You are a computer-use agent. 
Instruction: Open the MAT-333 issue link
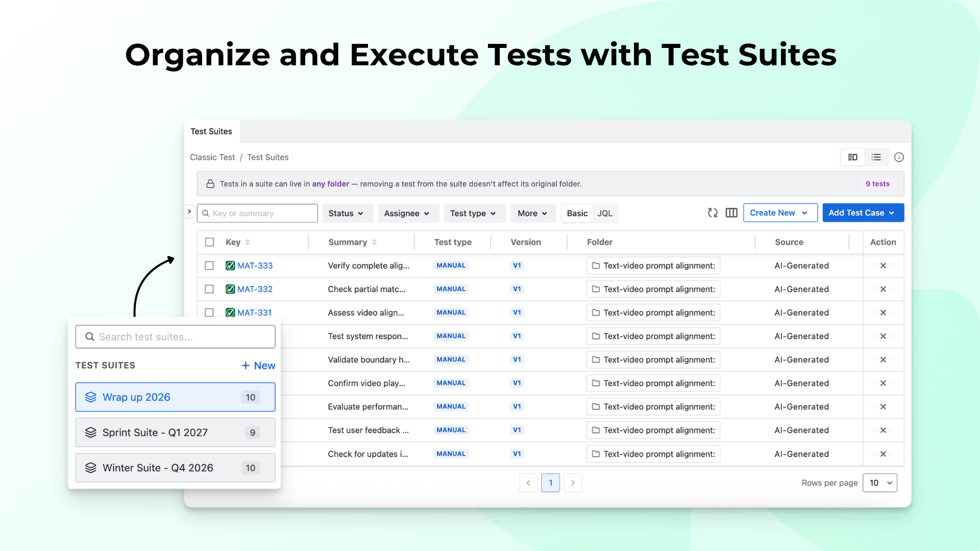tap(255, 266)
